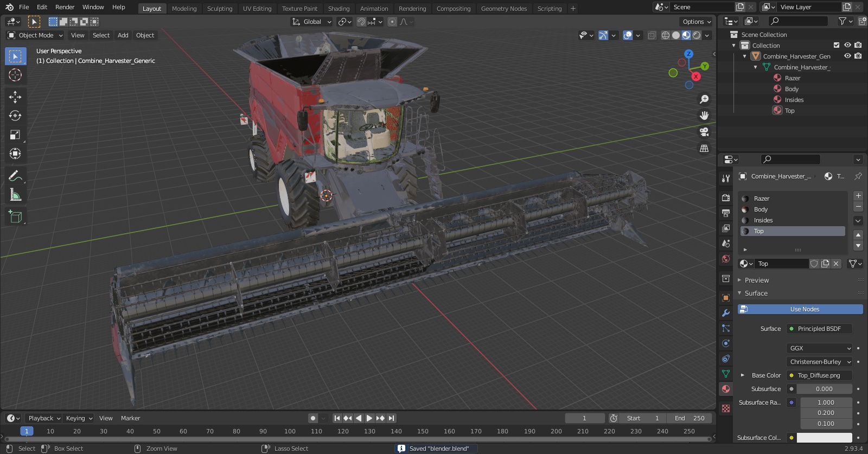
Task: Choose the Add Cube tool
Action: (x=15, y=216)
